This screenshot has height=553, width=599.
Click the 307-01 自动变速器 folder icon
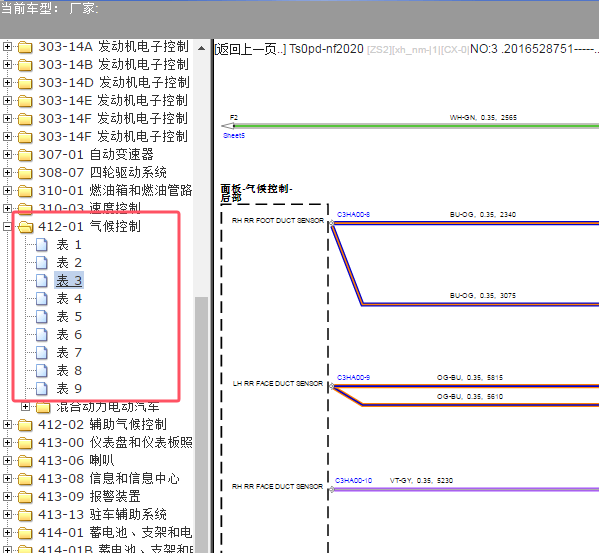coord(25,155)
